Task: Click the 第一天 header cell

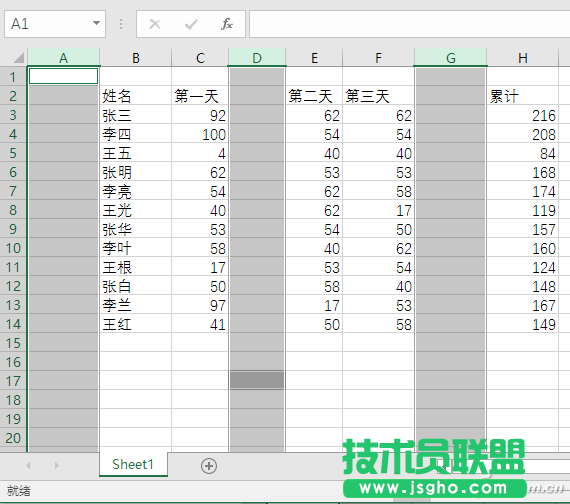Action: point(200,96)
